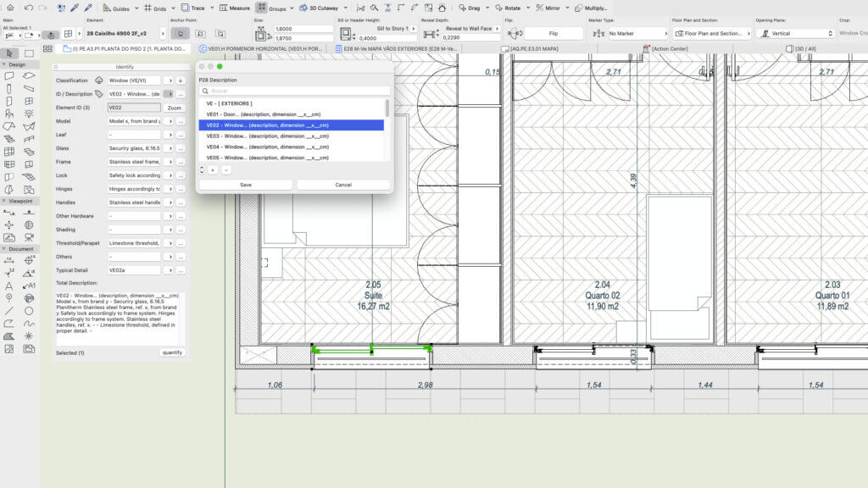This screenshot has height=488, width=868.
Task: Open the Measure tool
Action: [x=235, y=8]
